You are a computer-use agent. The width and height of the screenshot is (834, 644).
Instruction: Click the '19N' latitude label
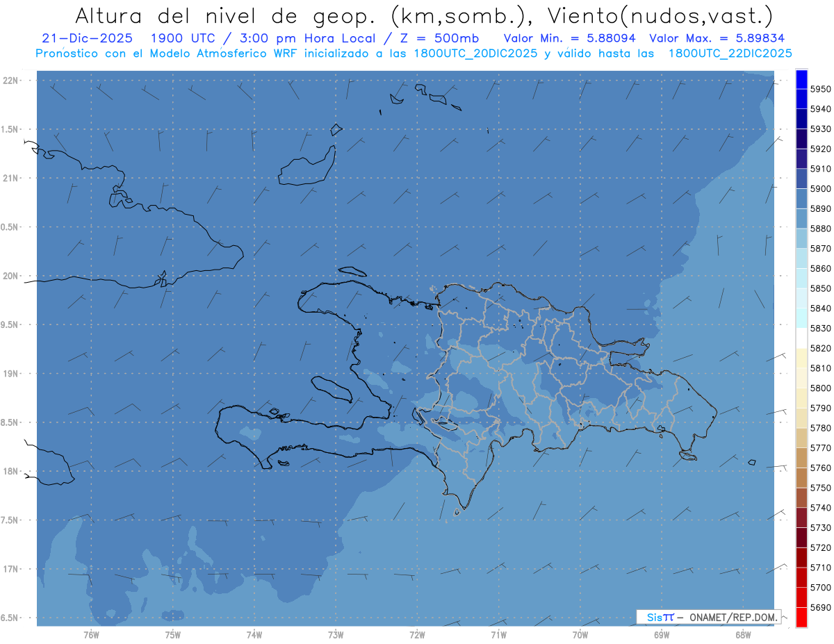coord(12,373)
